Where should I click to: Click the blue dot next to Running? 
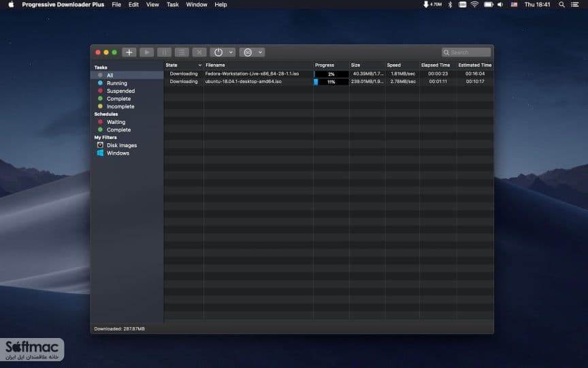coord(100,82)
